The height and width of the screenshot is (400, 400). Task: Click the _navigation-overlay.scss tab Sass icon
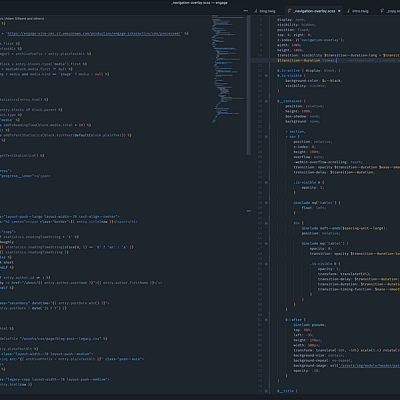(289, 11)
